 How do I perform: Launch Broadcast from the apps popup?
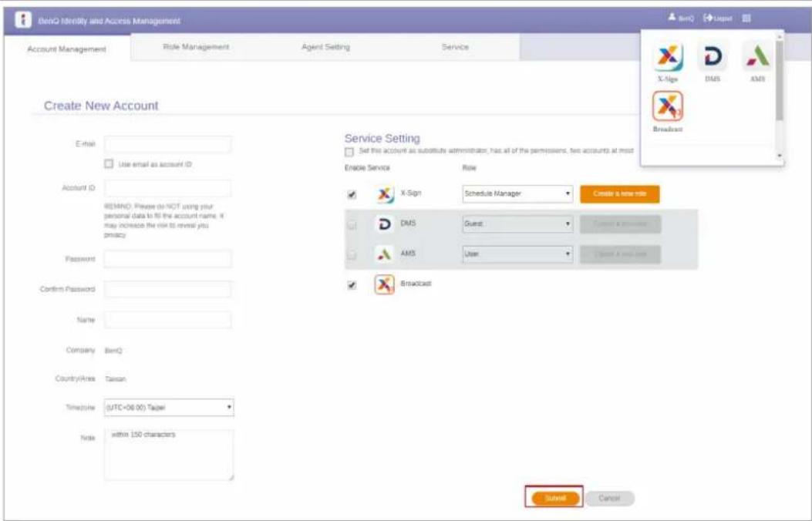[x=668, y=106]
